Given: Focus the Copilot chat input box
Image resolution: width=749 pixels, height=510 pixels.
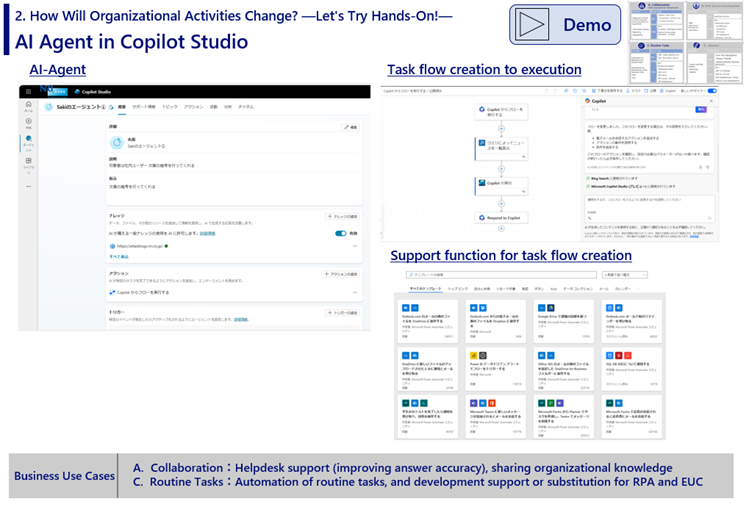Looking at the screenshot, I should (650, 209).
